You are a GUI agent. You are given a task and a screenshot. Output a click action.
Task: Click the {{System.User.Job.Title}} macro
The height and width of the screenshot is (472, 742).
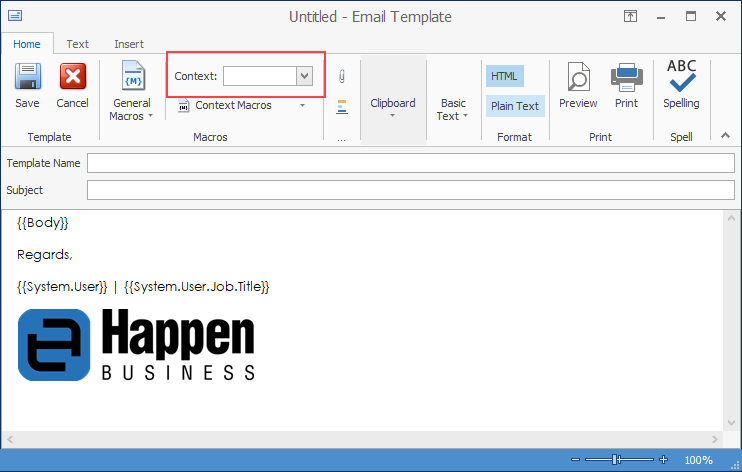pyautogui.click(x=196, y=286)
